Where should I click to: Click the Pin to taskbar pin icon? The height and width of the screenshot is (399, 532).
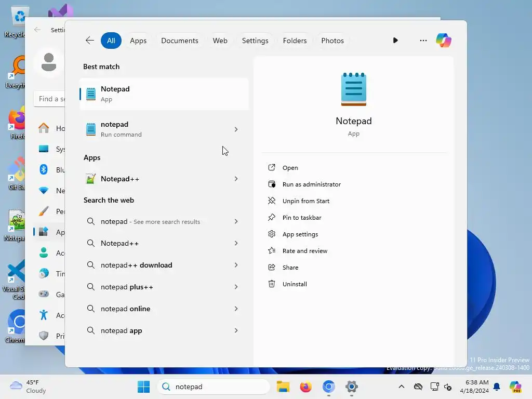click(x=271, y=217)
